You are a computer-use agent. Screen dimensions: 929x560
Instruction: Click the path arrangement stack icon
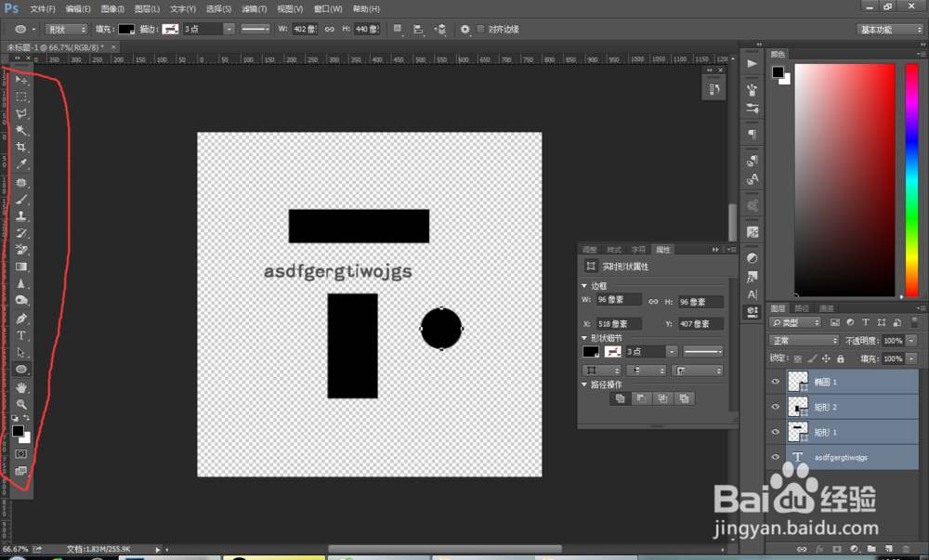pos(440,29)
